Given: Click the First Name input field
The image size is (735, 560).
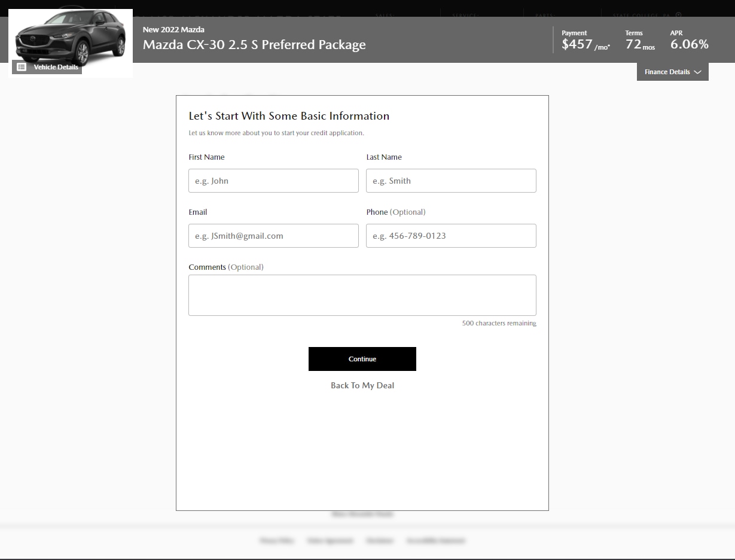Looking at the screenshot, I should (x=273, y=181).
